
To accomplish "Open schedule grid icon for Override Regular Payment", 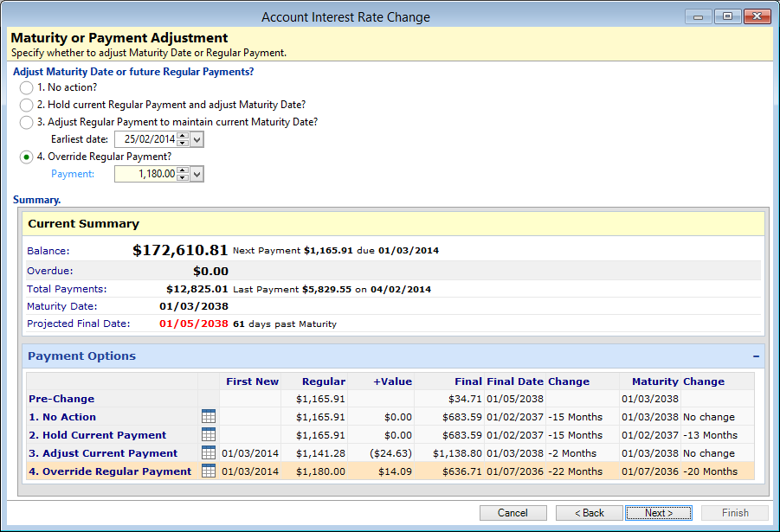I will (209, 471).
